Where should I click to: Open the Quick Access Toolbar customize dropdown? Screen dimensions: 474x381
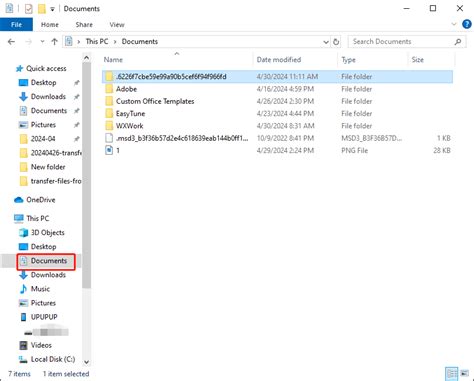pyautogui.click(x=52, y=9)
